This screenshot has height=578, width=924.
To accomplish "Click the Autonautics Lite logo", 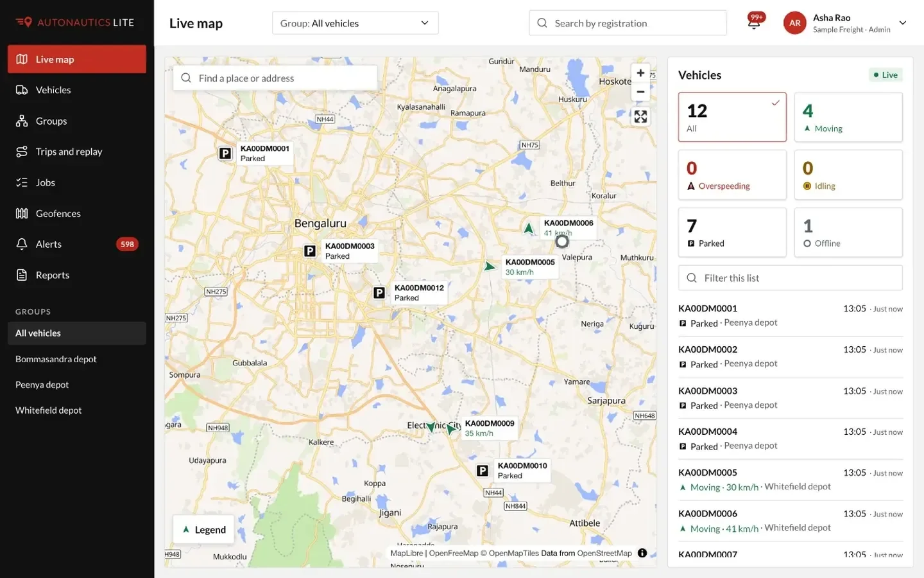I will (x=75, y=22).
